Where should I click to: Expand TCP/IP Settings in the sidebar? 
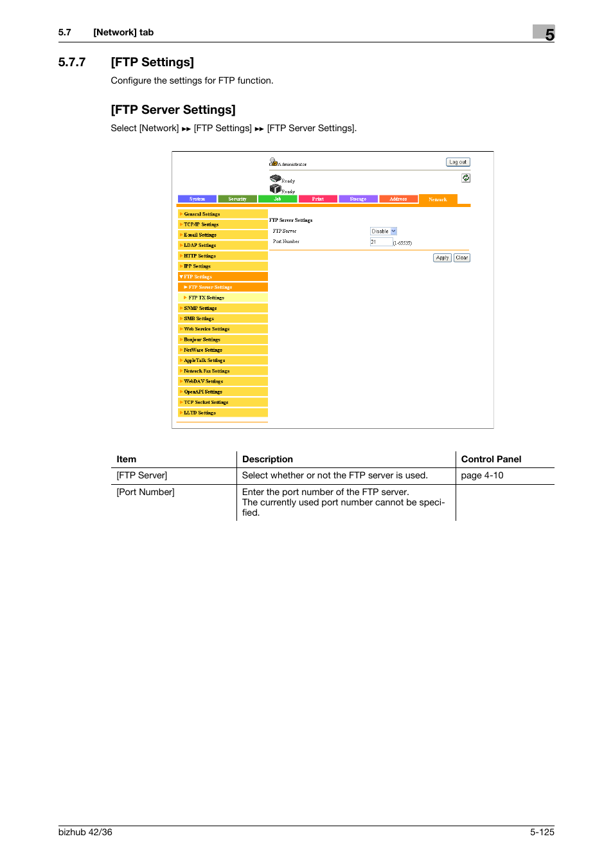tap(223, 224)
